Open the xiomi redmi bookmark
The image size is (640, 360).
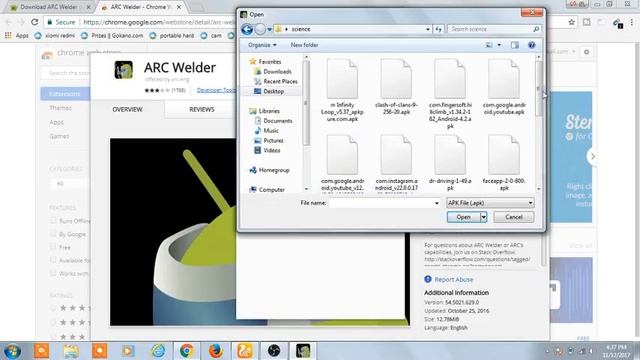pos(55,36)
